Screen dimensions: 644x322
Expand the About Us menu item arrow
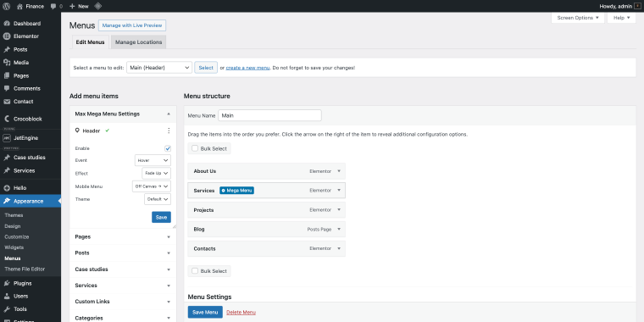339,171
